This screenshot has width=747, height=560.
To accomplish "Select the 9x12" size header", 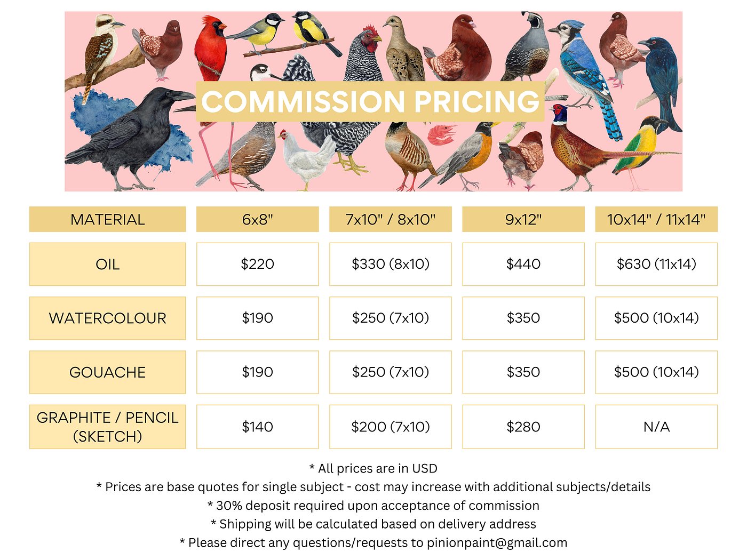I will tap(523, 219).
